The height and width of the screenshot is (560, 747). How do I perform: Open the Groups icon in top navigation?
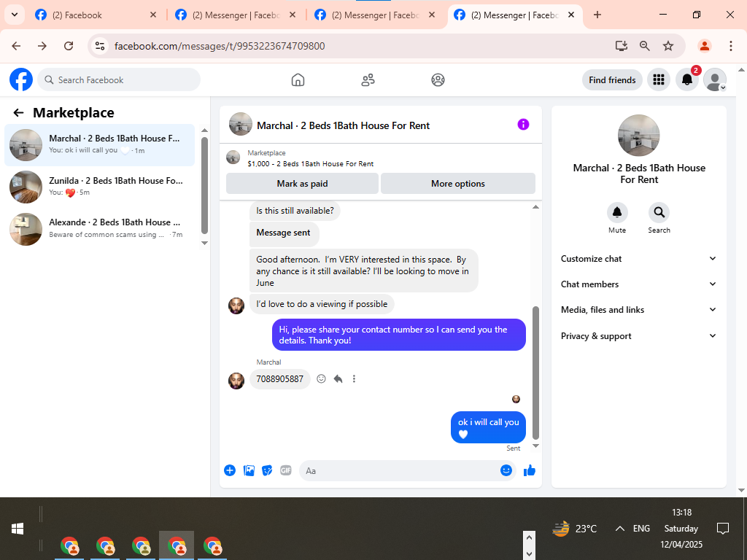pos(438,79)
